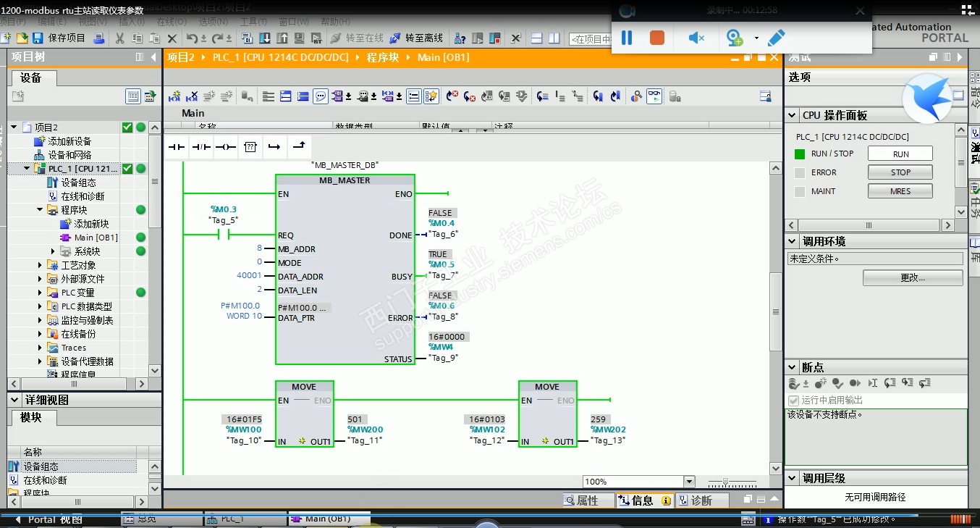Insert an empty box instruction from favorites

click(250, 147)
